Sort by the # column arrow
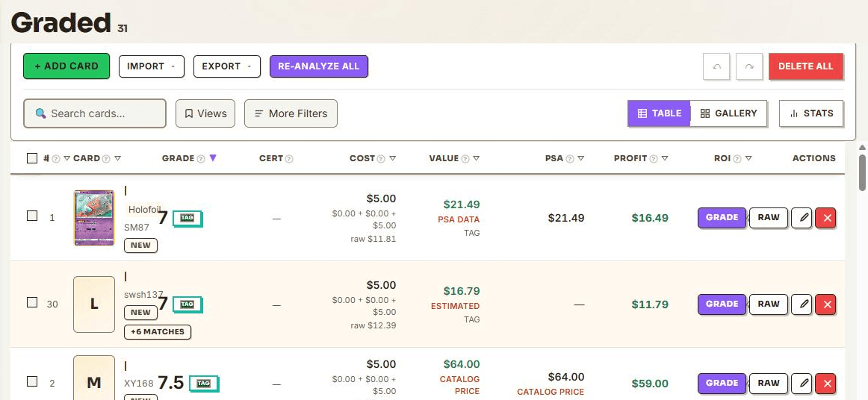The image size is (868, 400). 67,159
